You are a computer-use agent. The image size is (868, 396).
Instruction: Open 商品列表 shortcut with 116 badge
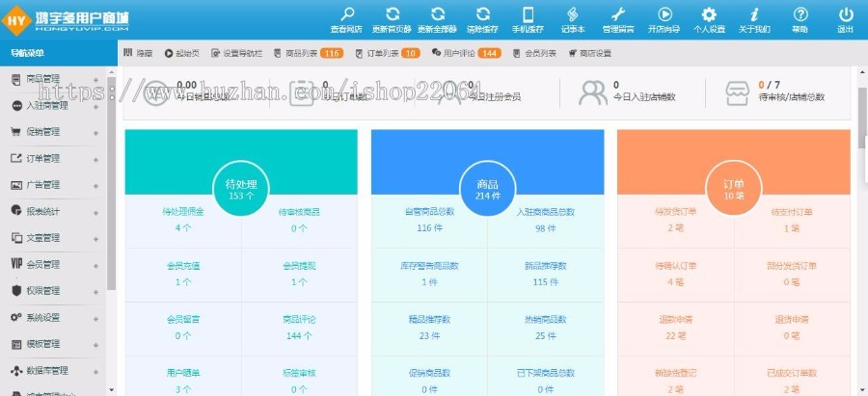(x=310, y=54)
